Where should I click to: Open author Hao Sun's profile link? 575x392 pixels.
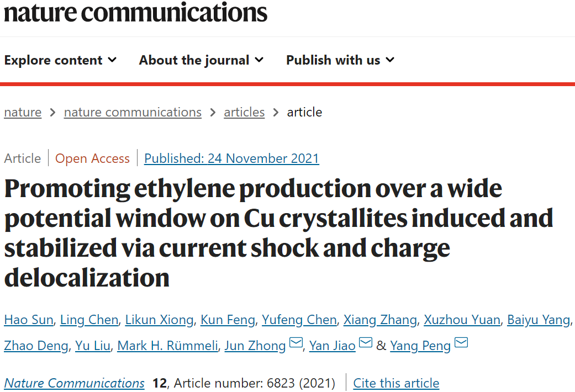(x=29, y=320)
